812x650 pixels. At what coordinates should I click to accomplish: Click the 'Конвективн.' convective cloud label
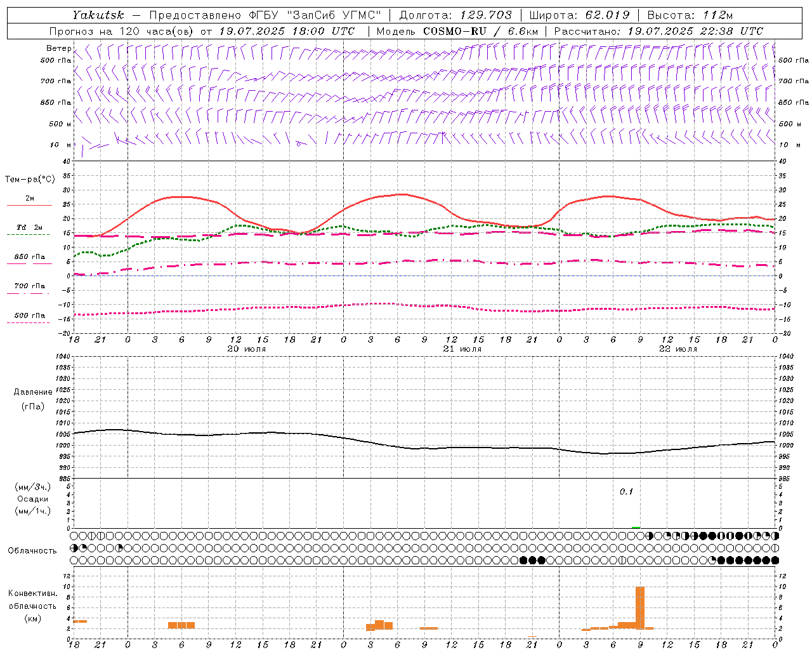[x=32, y=594]
